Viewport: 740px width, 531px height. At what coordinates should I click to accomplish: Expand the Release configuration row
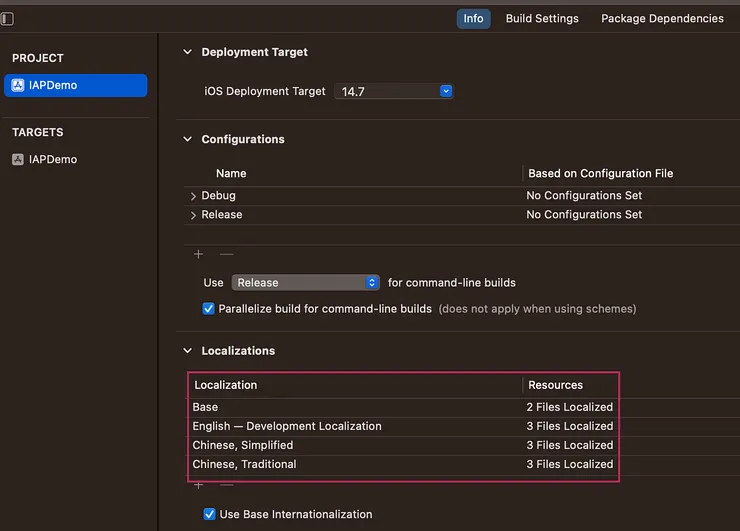tap(193, 215)
